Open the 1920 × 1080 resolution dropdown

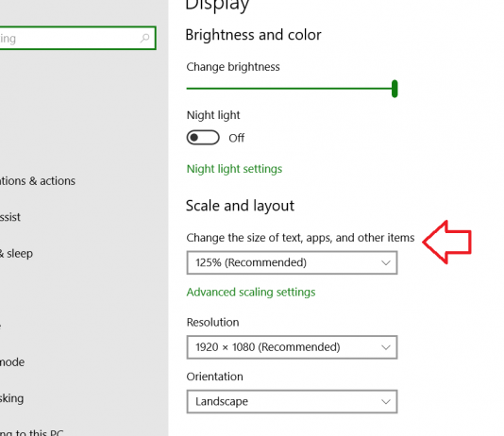click(292, 347)
